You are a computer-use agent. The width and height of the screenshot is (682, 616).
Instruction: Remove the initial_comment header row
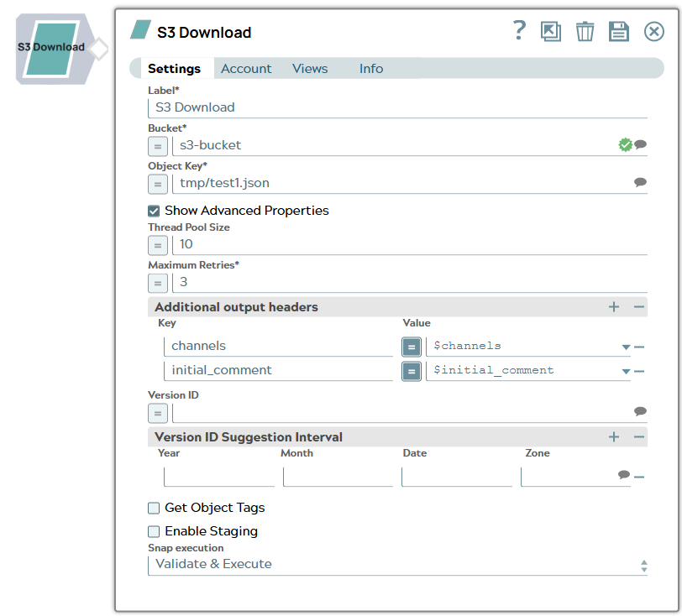[x=639, y=371]
